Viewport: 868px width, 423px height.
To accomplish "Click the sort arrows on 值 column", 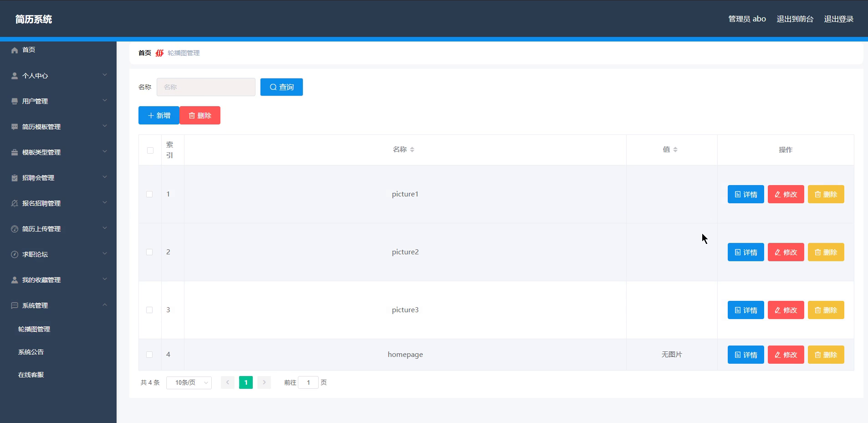I will pyautogui.click(x=675, y=150).
